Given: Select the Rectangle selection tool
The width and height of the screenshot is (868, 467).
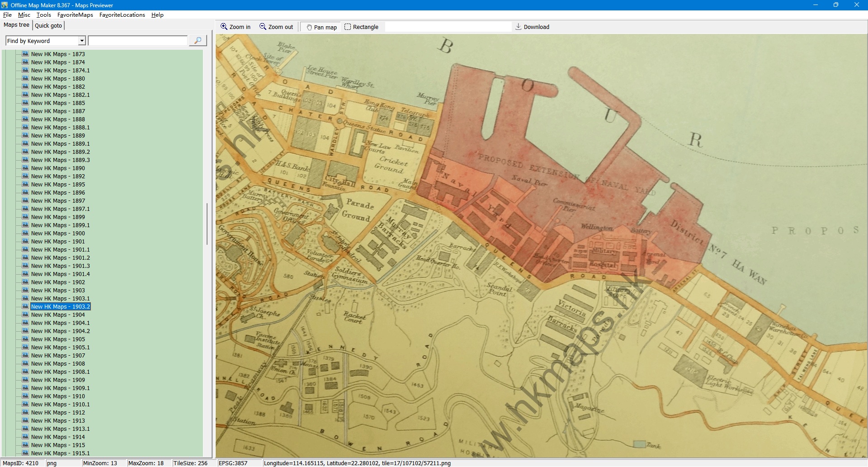Looking at the screenshot, I should click(361, 27).
